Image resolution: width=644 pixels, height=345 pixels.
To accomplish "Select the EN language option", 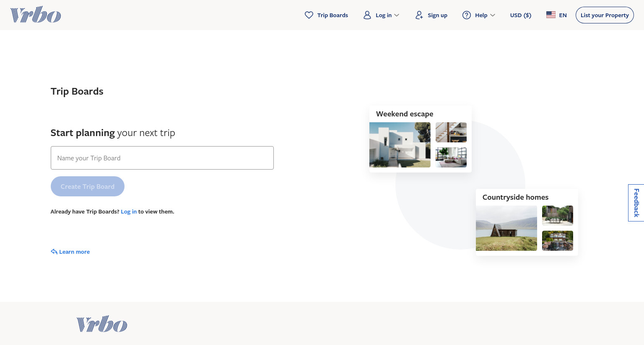I will [x=563, y=15].
